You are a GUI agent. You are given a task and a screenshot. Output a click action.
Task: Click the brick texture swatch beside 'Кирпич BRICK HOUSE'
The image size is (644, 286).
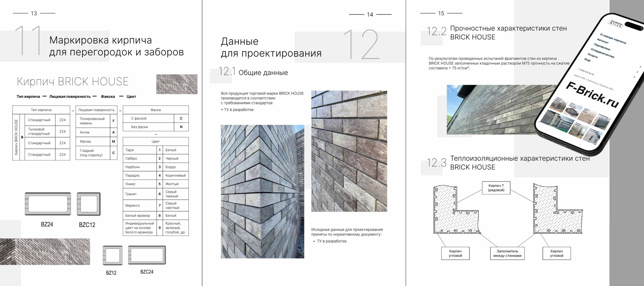(177, 84)
